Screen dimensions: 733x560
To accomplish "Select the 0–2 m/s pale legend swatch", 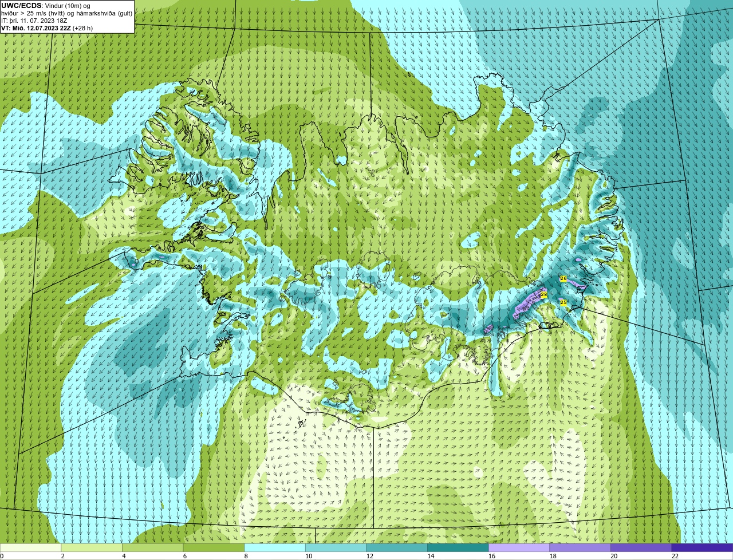I will point(30,547).
